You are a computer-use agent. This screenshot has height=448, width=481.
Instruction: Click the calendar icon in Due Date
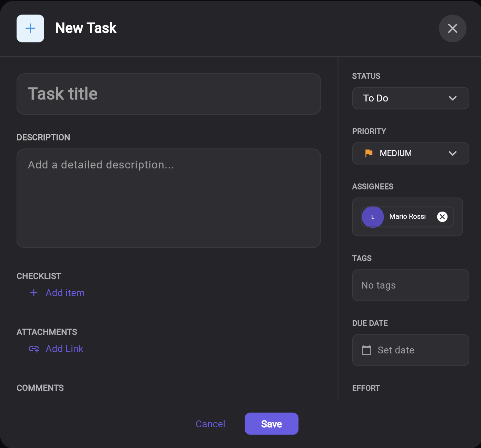367,350
